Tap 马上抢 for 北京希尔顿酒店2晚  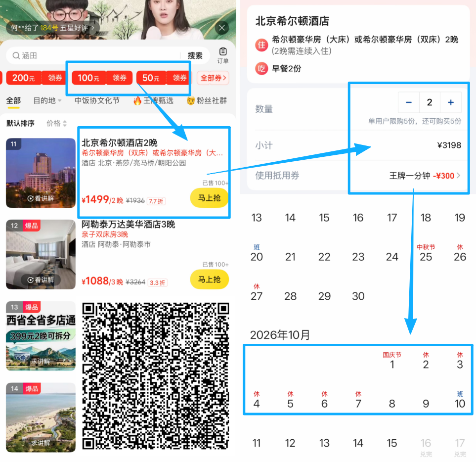[209, 198]
